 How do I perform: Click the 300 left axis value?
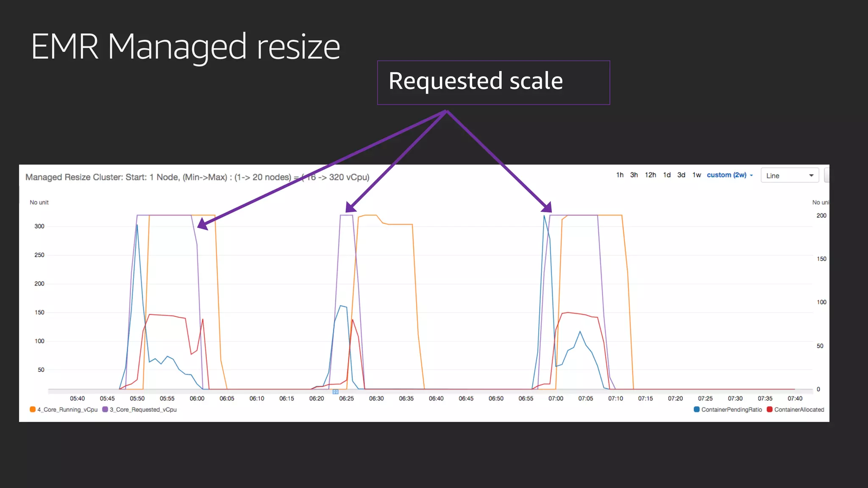(39, 226)
